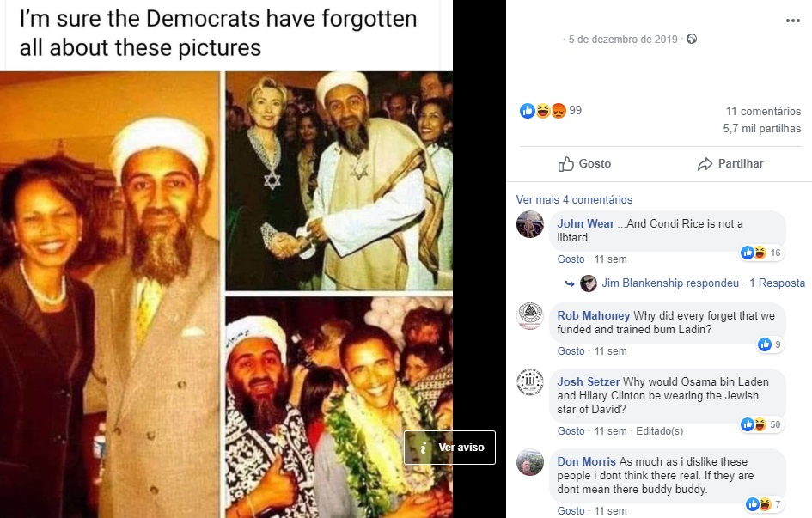Click the reply arrow icon before Jim Blankenship respondeu
812x518 pixels.
[569, 283]
